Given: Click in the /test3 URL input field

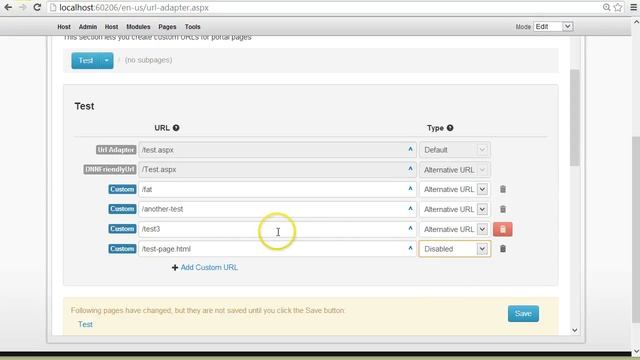Looking at the screenshot, I should 277,229.
